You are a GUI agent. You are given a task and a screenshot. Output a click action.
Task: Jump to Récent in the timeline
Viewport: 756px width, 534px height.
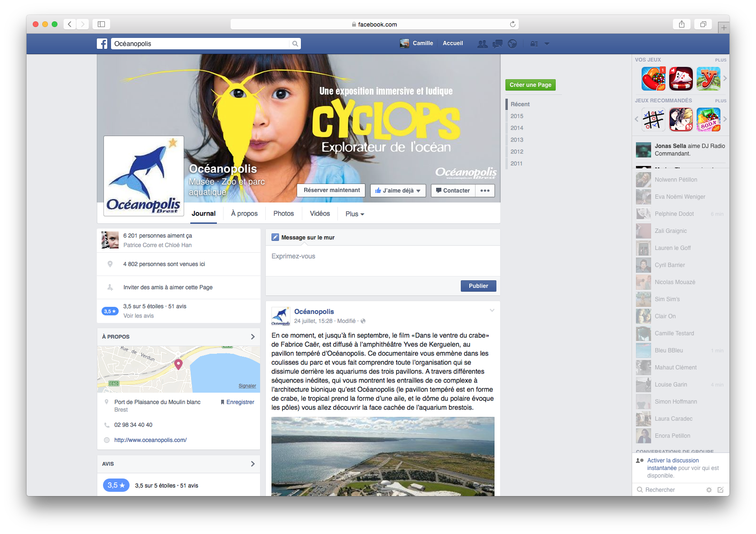coord(520,104)
